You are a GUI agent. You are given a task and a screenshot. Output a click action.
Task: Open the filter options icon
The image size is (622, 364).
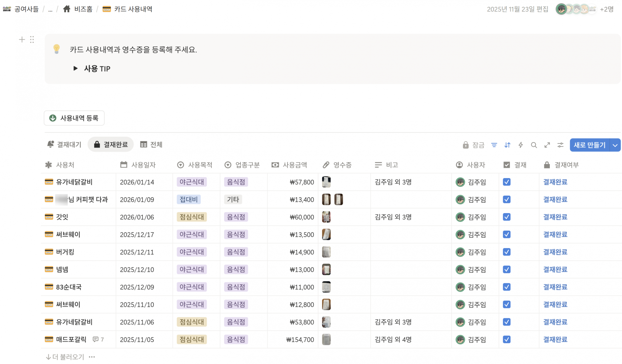point(494,145)
